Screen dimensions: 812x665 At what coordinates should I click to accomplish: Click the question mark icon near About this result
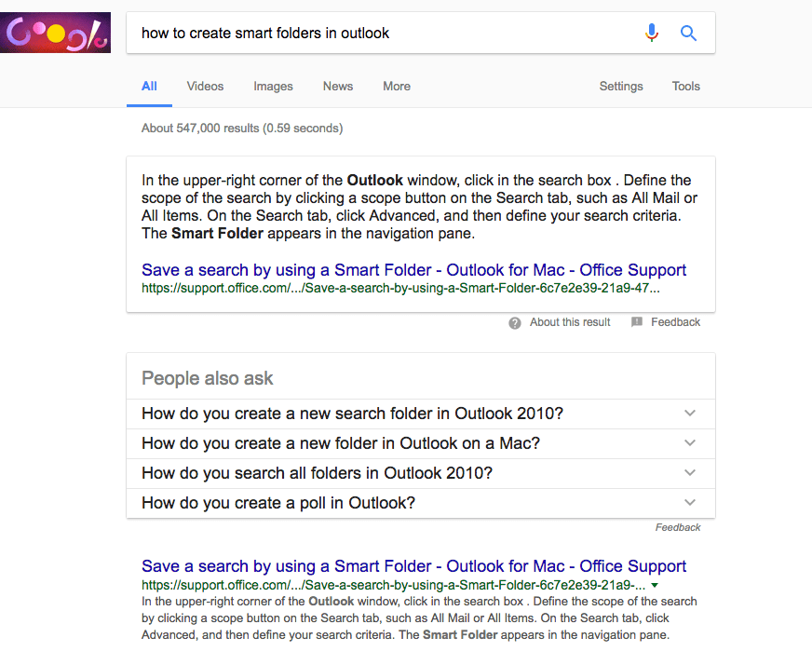coord(515,322)
